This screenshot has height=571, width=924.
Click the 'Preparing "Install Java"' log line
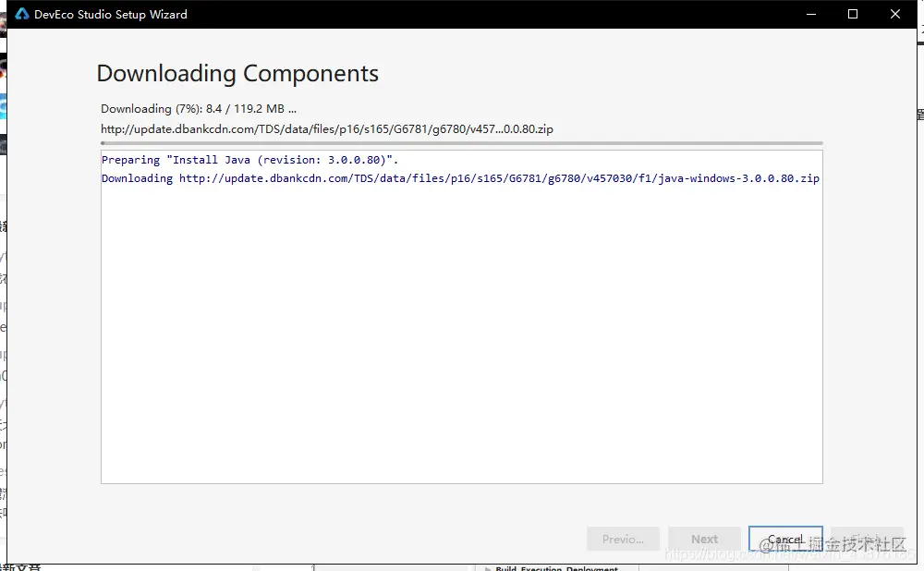[x=249, y=160]
